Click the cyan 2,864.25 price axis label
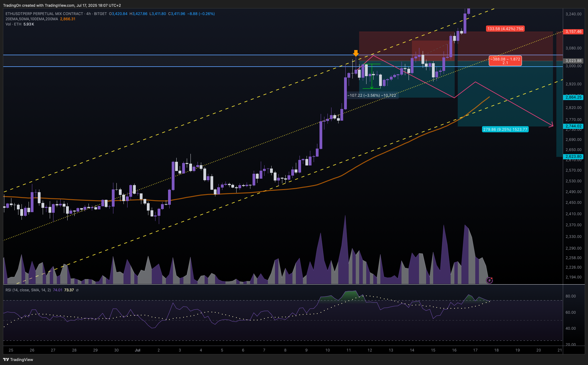 pos(573,97)
